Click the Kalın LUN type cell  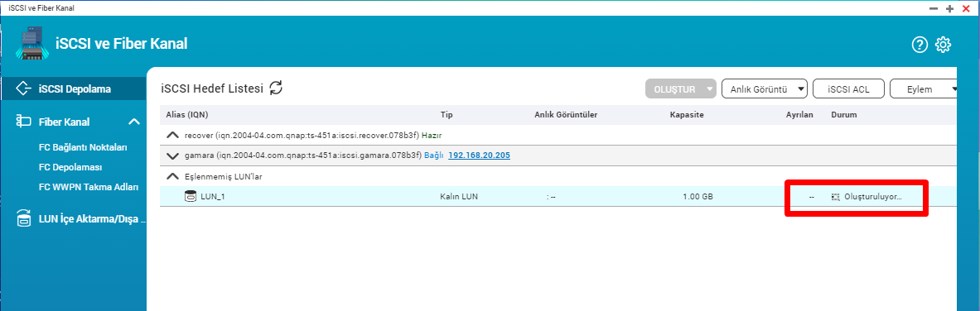[x=458, y=197]
